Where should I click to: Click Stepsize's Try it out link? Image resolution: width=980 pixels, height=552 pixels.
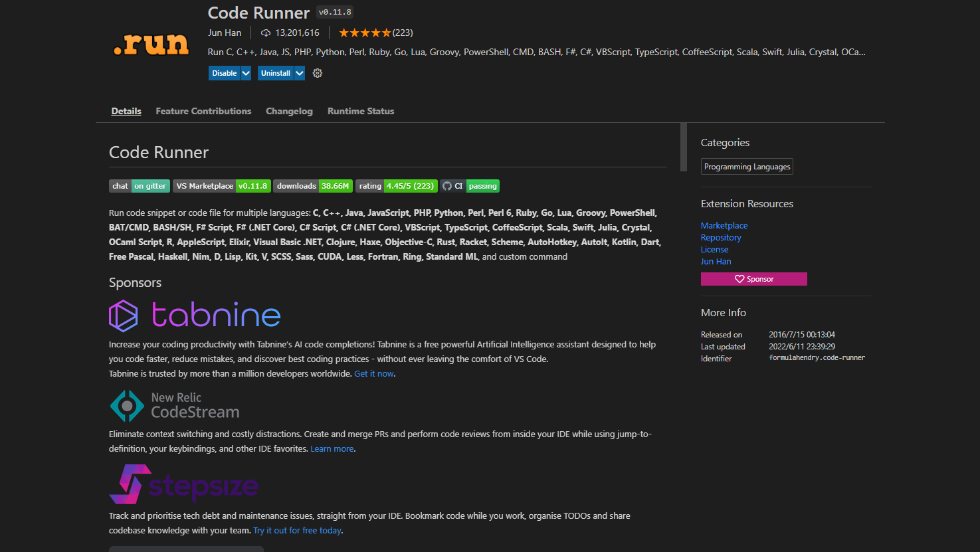(297, 531)
